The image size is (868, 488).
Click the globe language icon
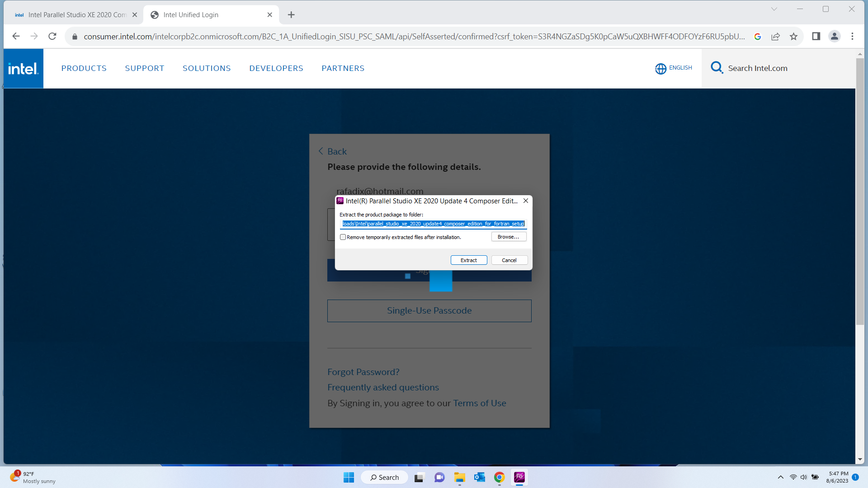click(660, 68)
